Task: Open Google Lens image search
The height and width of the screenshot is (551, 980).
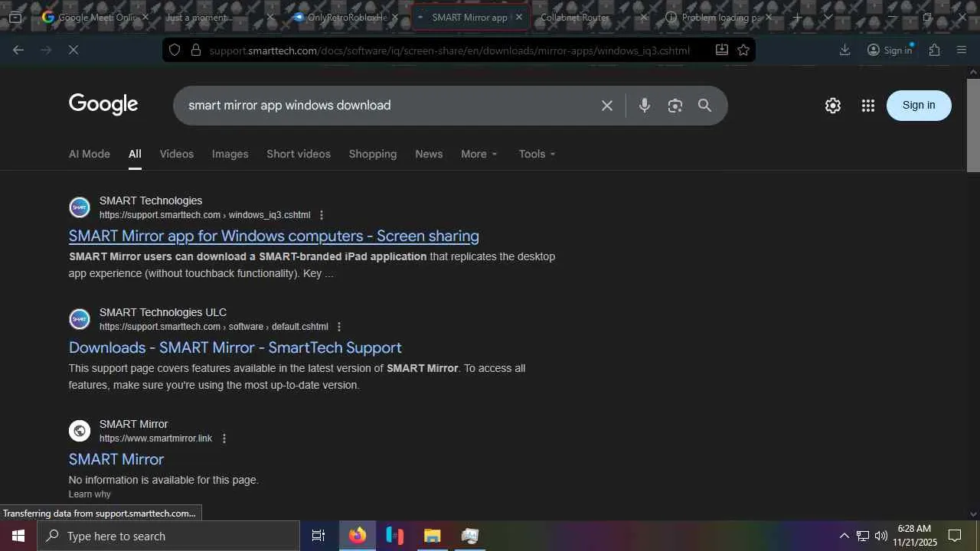Action: [675, 106]
